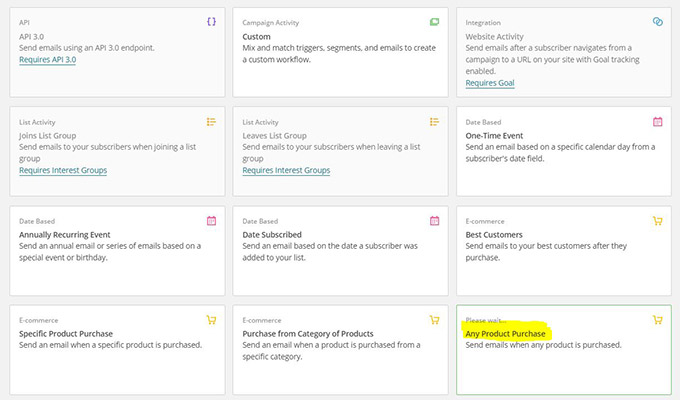680x400 pixels.
Task: Open the Requires Goal link
Action: click(x=490, y=83)
